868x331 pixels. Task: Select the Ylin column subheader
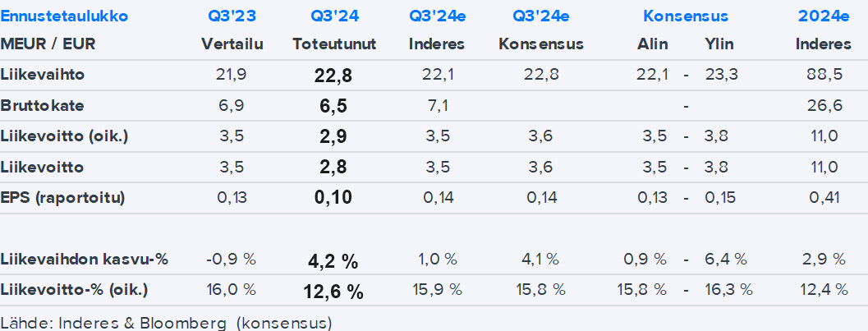point(720,44)
